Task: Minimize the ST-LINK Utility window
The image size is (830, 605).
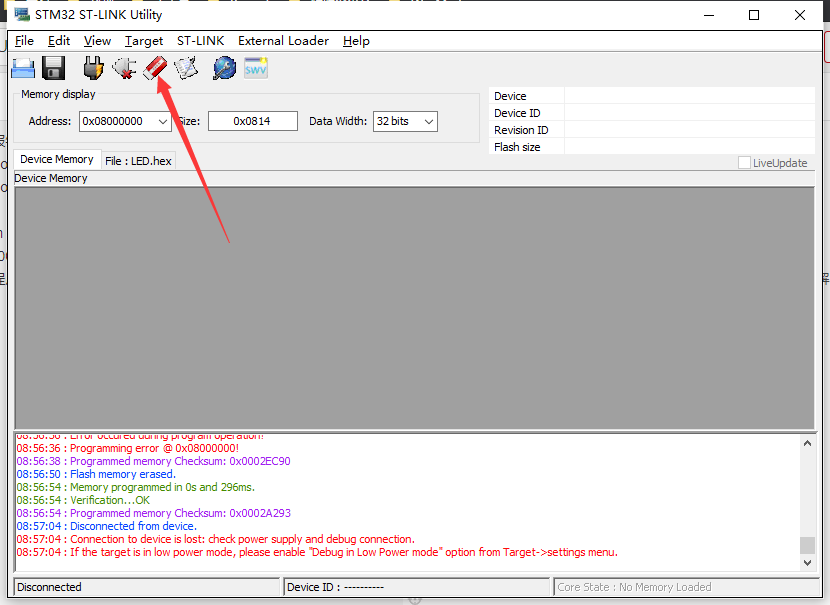Action: tap(709, 15)
